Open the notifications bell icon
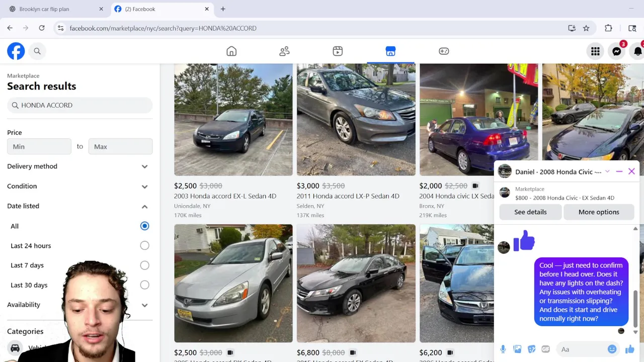Viewport: 644px width, 362px height. coord(637,51)
